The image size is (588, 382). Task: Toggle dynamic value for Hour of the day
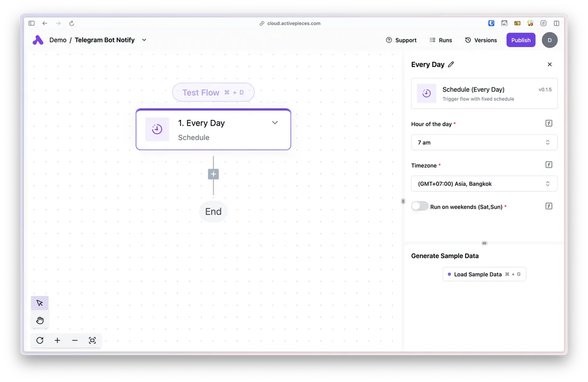click(548, 123)
